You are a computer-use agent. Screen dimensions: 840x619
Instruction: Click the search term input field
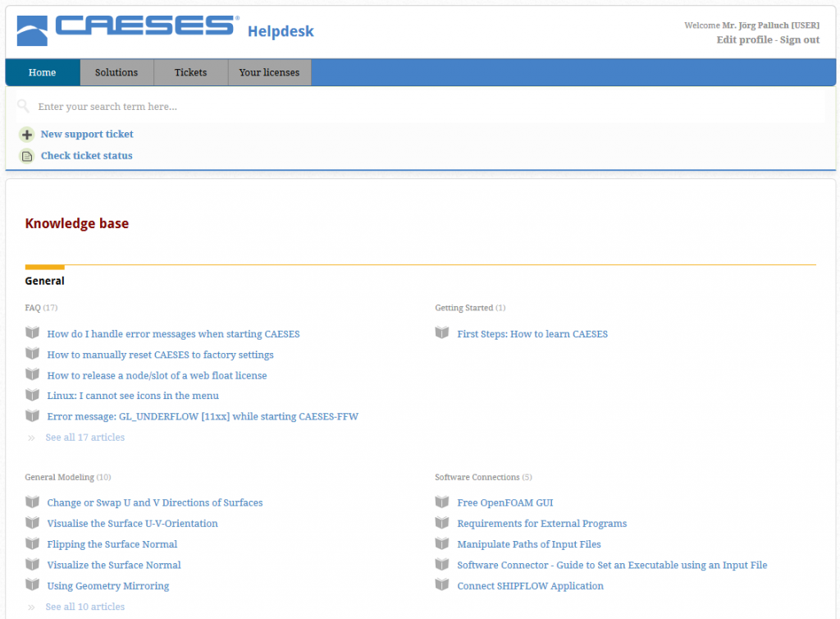click(421, 106)
